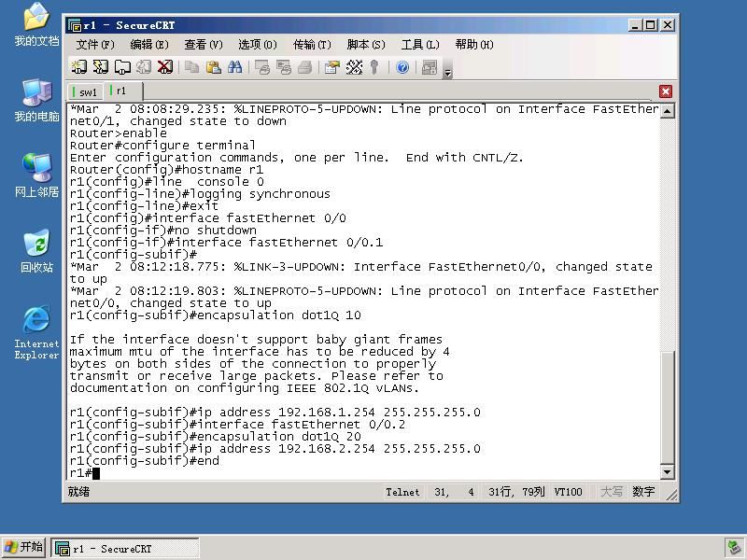Click the Quick Connect lightning icon
Viewport: 747px width, 560px height.
tap(101, 67)
